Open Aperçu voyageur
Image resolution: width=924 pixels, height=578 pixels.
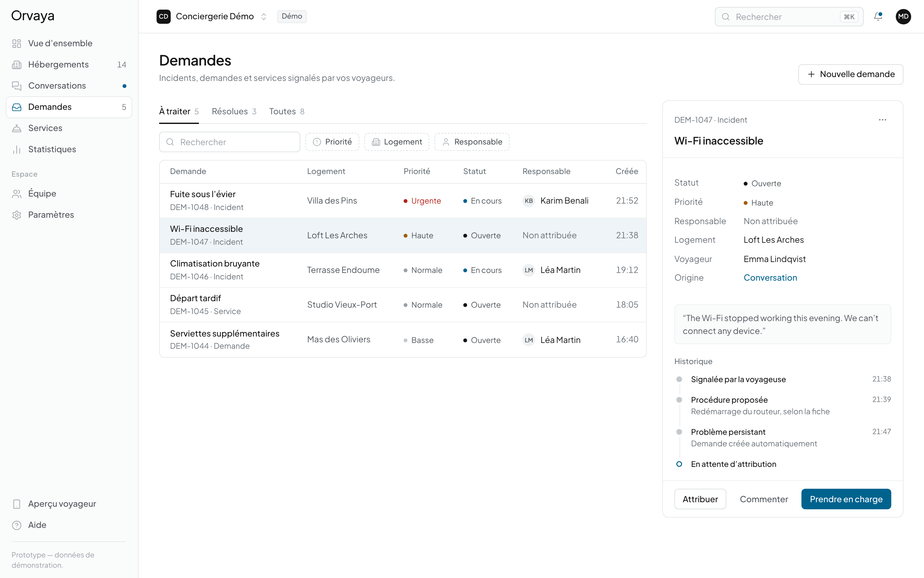click(69, 504)
